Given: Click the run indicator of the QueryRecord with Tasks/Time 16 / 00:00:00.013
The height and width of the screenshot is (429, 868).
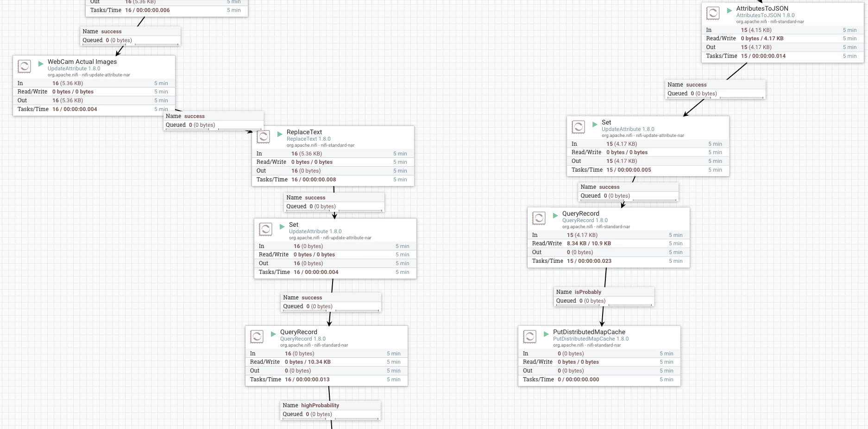Looking at the screenshot, I should 273,334.
